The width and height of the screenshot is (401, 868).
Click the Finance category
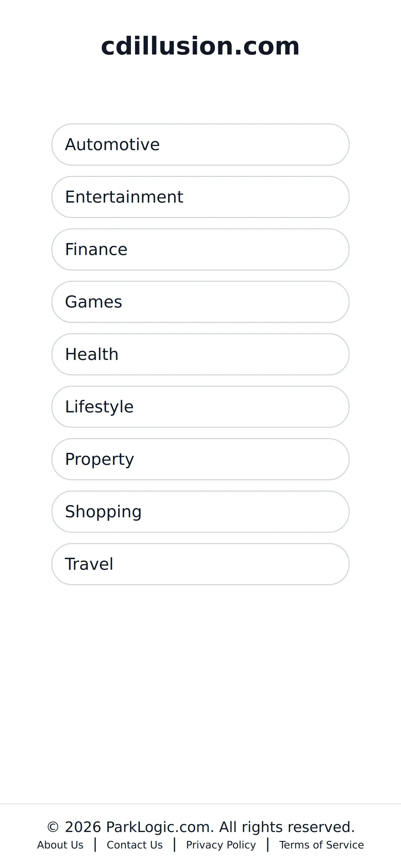point(200,249)
